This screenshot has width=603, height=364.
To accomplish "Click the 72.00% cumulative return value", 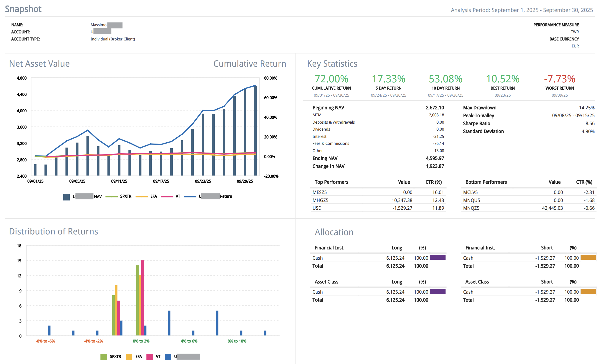I will tap(331, 79).
